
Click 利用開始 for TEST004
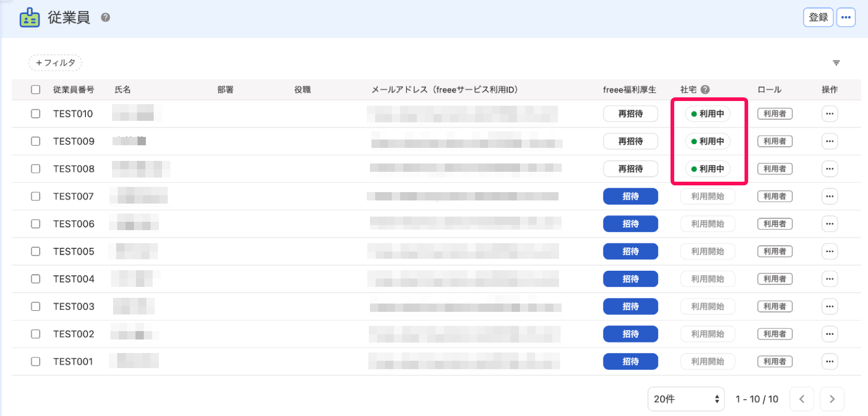[x=708, y=279]
